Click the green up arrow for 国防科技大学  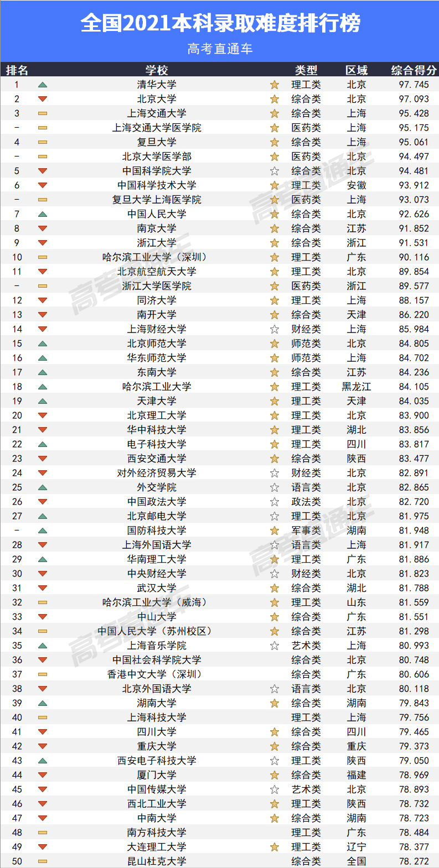coord(43,531)
